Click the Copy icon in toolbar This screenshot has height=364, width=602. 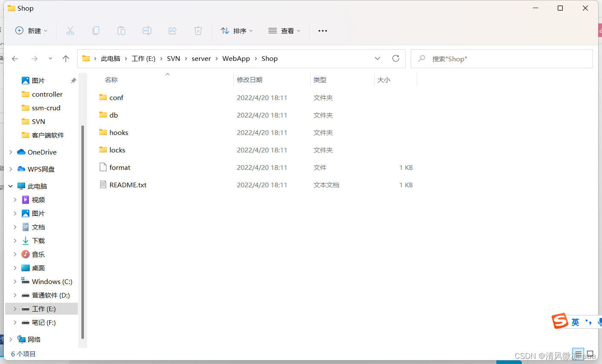96,31
